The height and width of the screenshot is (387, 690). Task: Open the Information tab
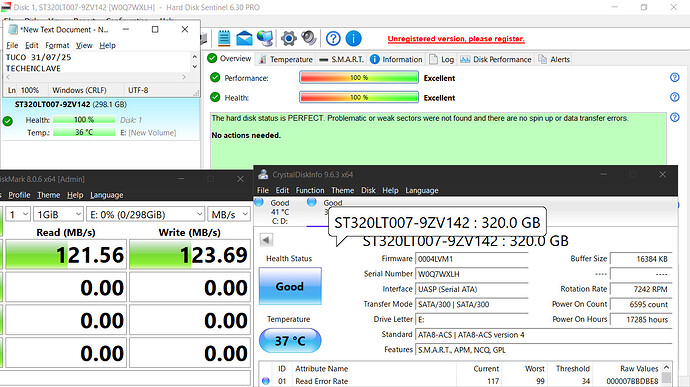pos(396,59)
